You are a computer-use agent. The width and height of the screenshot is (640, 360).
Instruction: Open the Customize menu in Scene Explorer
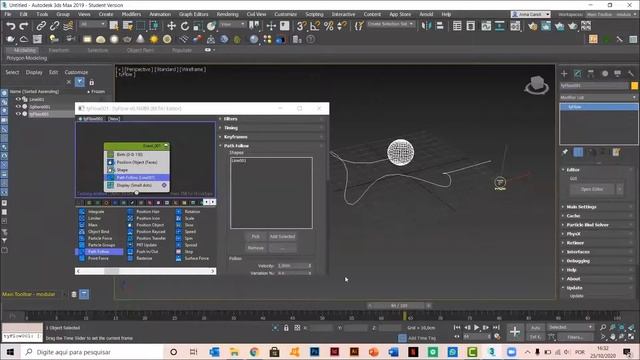76,72
